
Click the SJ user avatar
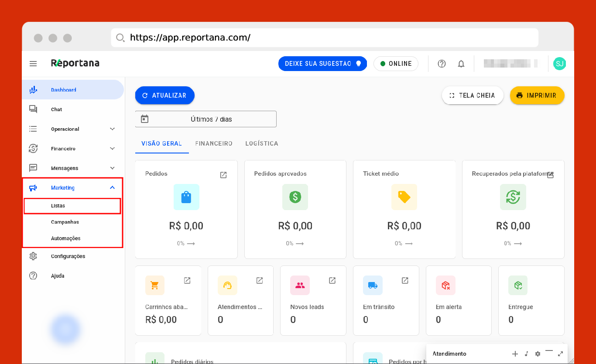[559, 64]
